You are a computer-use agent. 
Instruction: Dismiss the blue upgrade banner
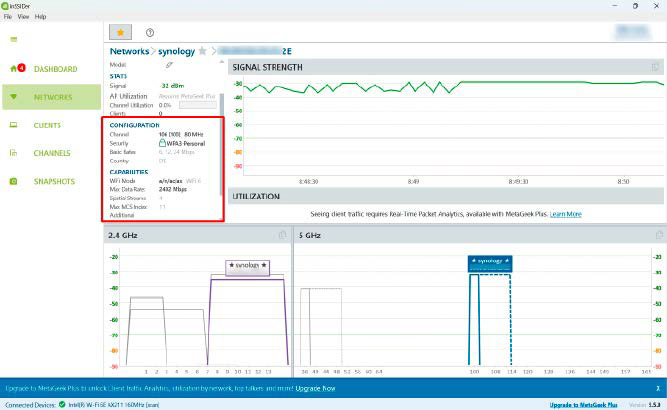click(x=658, y=388)
